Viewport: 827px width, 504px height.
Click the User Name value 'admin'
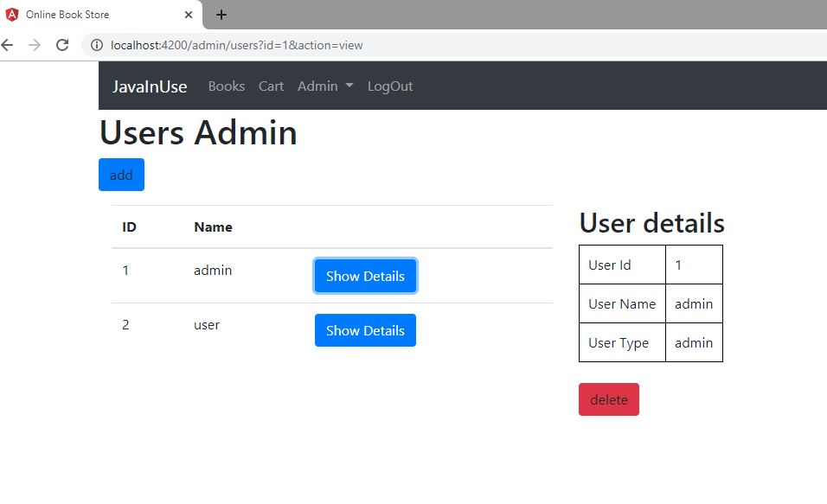click(x=694, y=304)
